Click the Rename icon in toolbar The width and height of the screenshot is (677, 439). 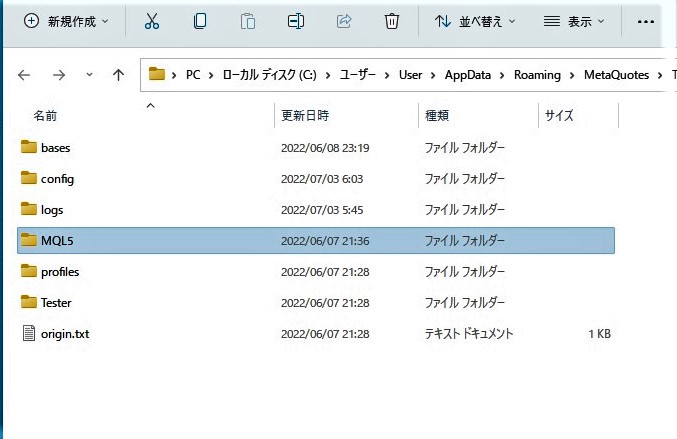tap(295, 20)
